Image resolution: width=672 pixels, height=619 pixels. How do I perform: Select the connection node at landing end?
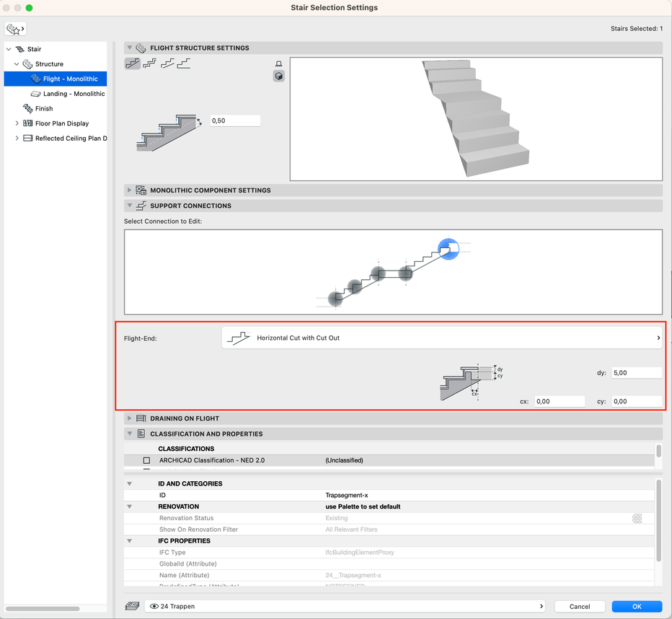[405, 273]
